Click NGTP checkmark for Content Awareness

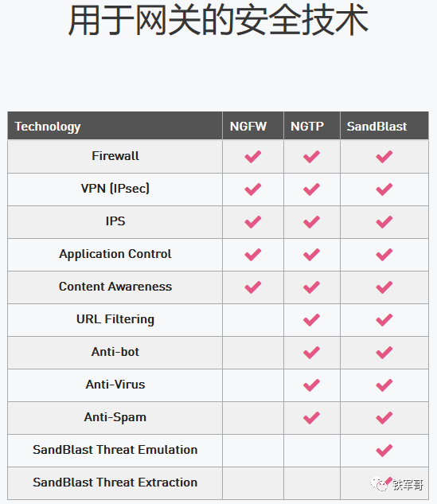tap(311, 287)
